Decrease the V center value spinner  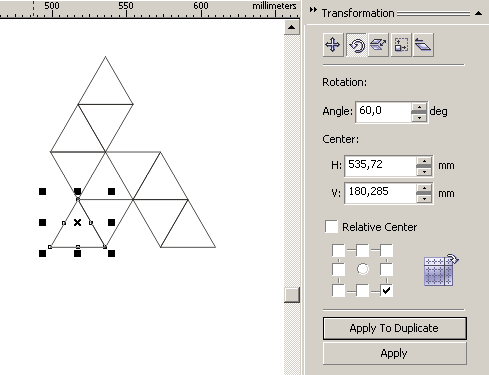coord(424,199)
